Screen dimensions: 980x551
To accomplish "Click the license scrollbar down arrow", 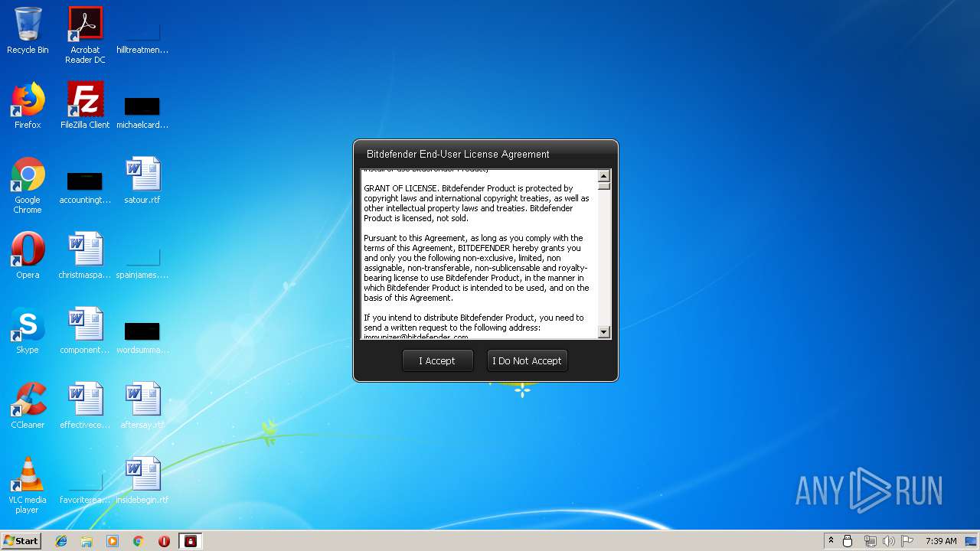I will pos(604,332).
